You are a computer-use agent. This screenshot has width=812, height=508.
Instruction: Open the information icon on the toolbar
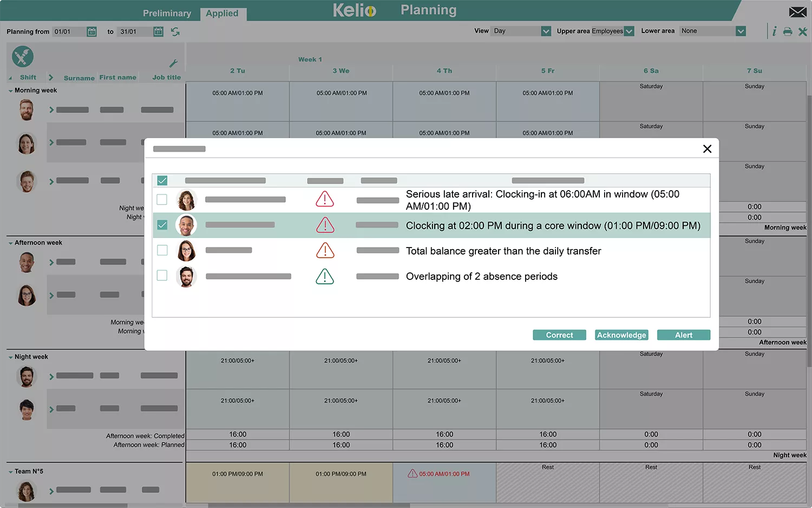point(775,31)
